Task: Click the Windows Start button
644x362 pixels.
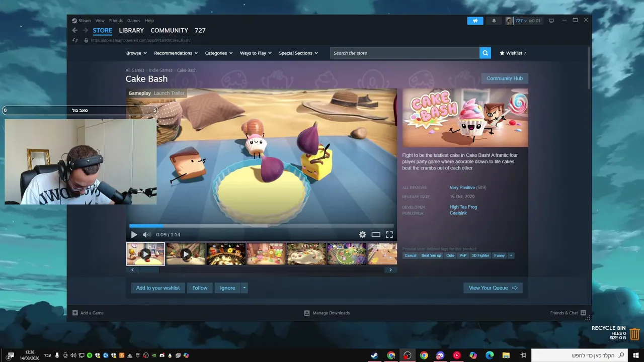Action: pyautogui.click(x=636, y=355)
